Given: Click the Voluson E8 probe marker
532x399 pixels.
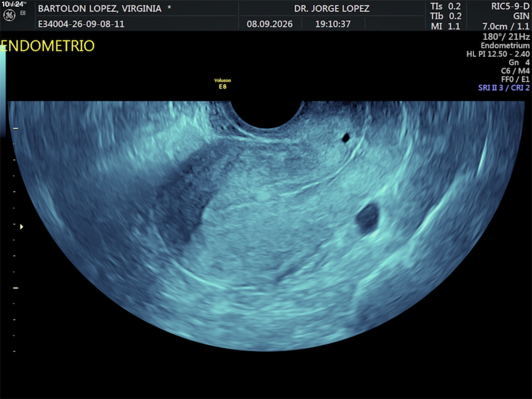Looking at the screenshot, I should (222, 84).
